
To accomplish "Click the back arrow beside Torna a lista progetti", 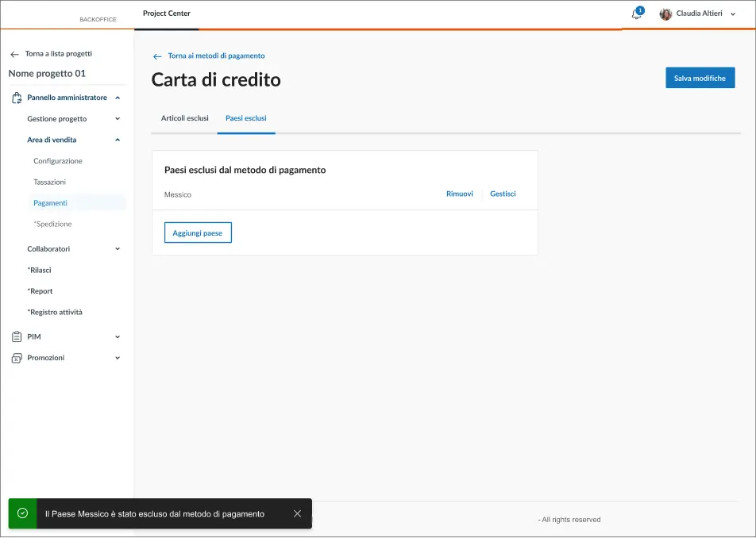I will (x=14, y=54).
